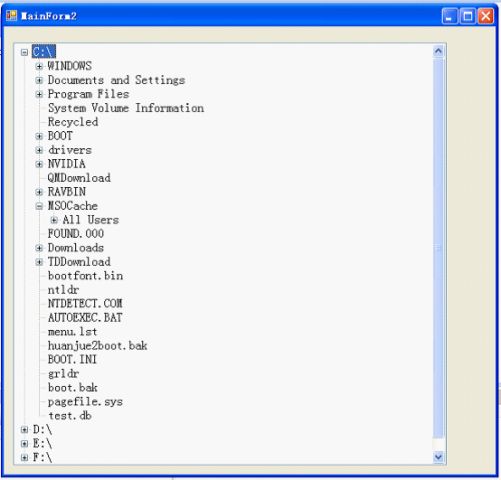The height and width of the screenshot is (480, 501).
Task: Select the NTDETECT.COM file
Action: (85, 304)
